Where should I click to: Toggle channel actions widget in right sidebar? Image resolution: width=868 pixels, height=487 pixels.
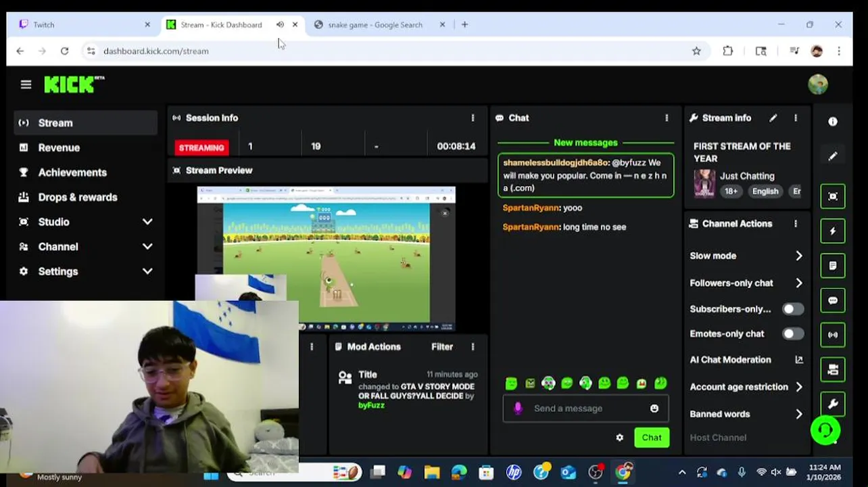(x=833, y=370)
